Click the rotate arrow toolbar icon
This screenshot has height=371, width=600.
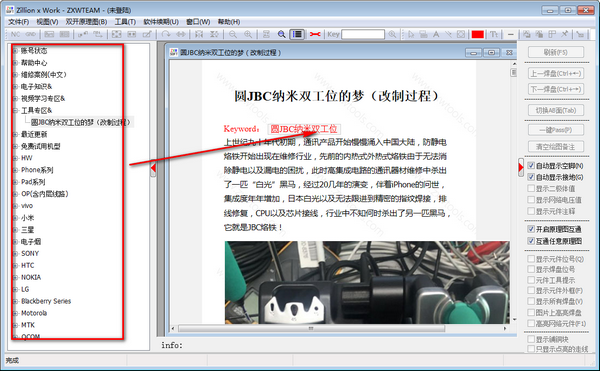(165, 34)
